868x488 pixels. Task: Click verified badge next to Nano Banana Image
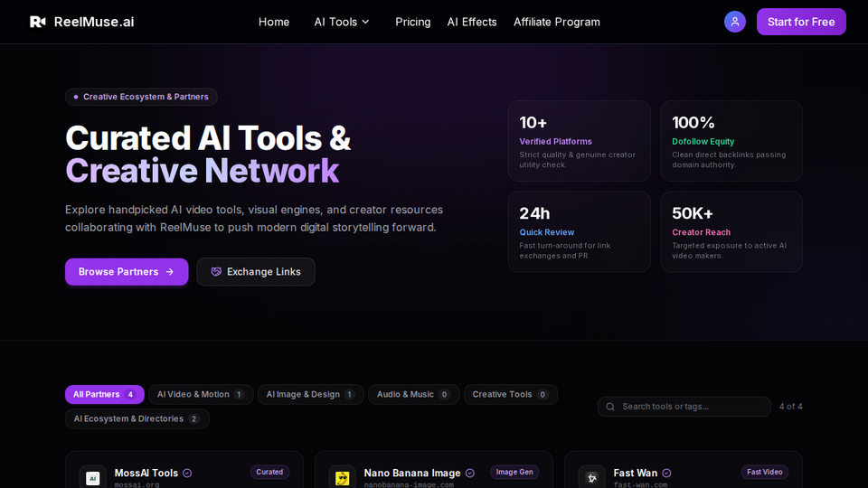pos(470,473)
